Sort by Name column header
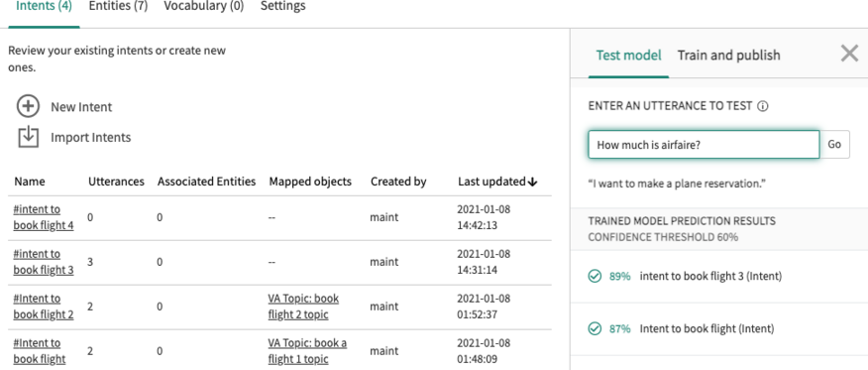868x370 pixels. tap(30, 182)
